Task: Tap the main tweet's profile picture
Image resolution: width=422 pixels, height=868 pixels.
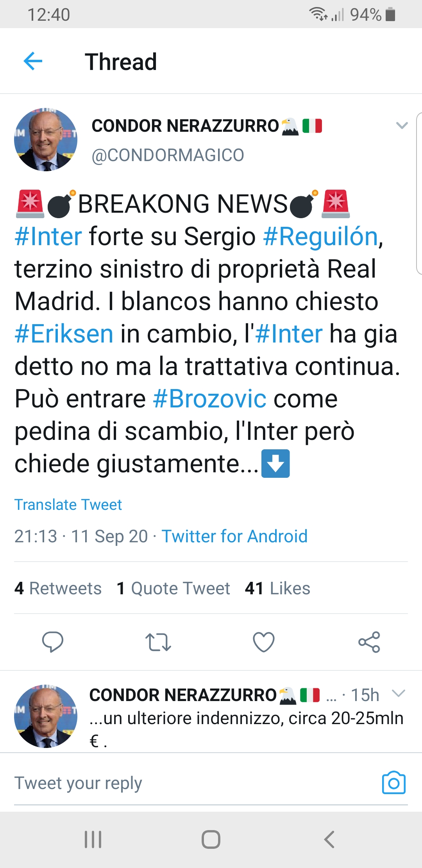Action: (46, 140)
